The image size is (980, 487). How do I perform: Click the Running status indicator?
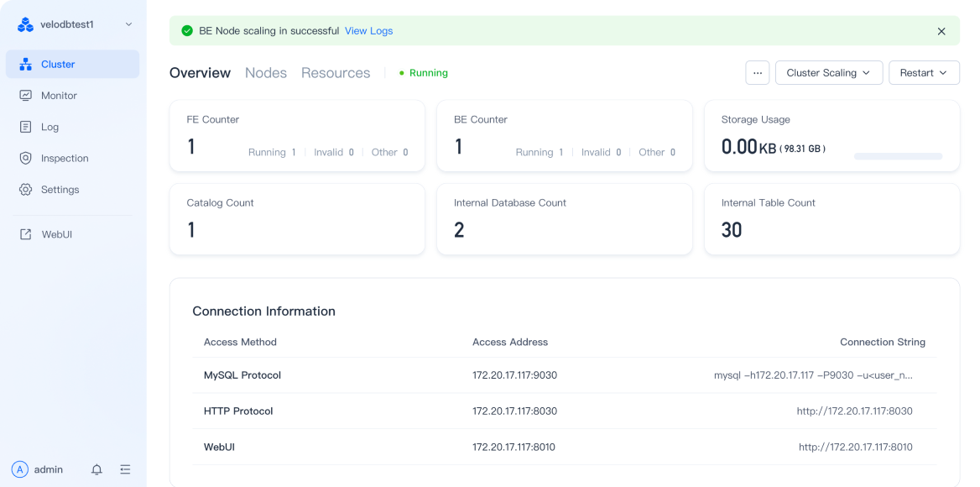(x=424, y=72)
